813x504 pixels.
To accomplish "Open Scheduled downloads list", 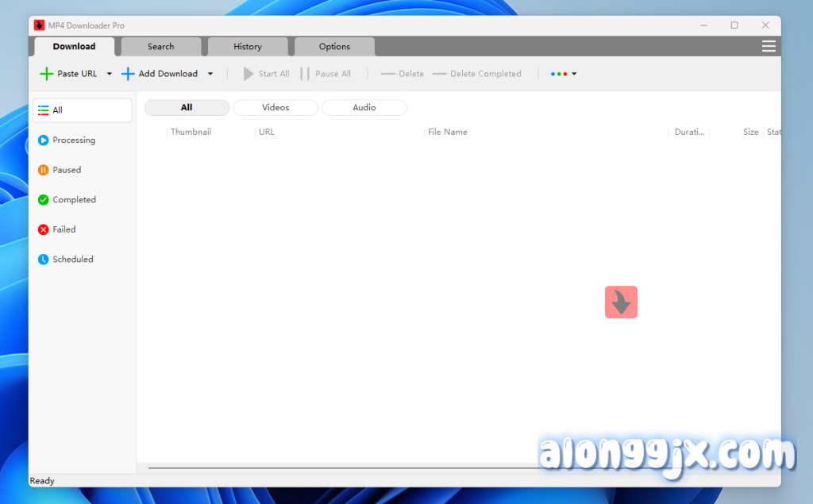I will pyautogui.click(x=72, y=260).
